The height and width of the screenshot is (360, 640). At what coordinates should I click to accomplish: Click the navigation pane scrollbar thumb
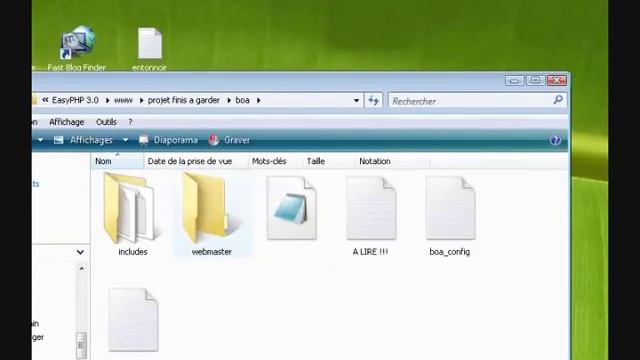pos(81,345)
